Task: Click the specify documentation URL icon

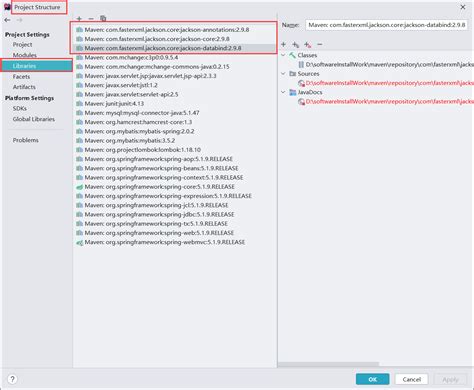Action: pyautogui.click(x=296, y=44)
